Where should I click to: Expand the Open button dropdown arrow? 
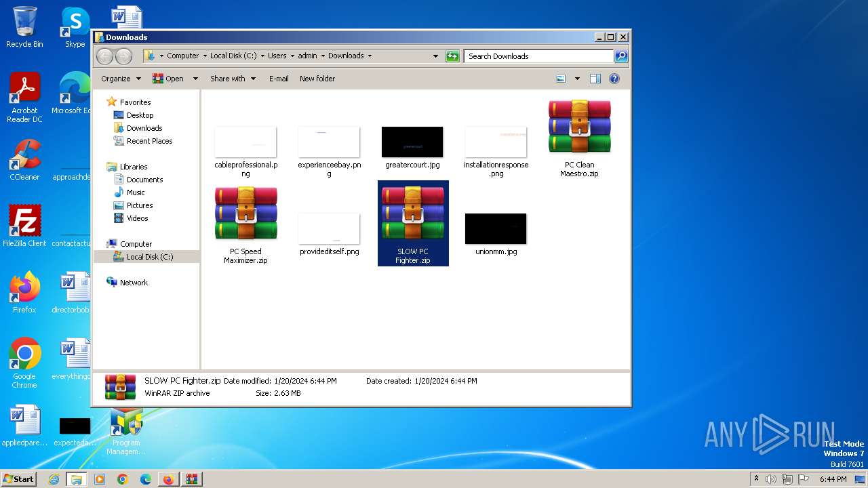[x=195, y=79]
